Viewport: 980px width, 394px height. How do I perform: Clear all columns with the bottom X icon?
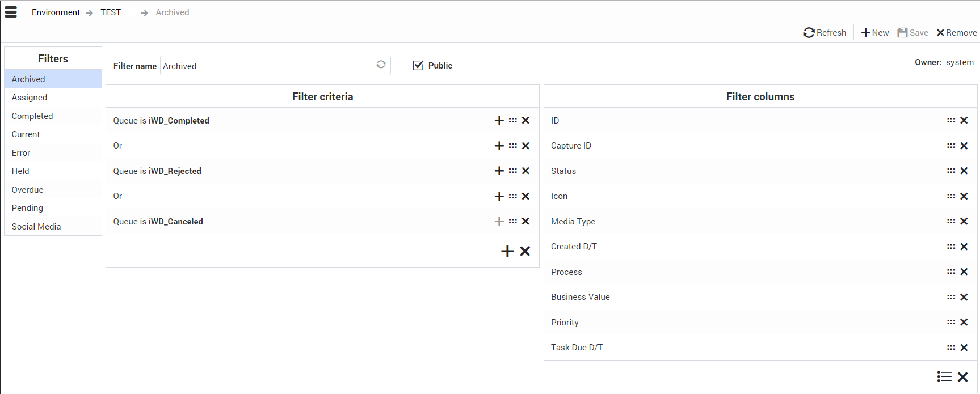pyautogui.click(x=962, y=376)
